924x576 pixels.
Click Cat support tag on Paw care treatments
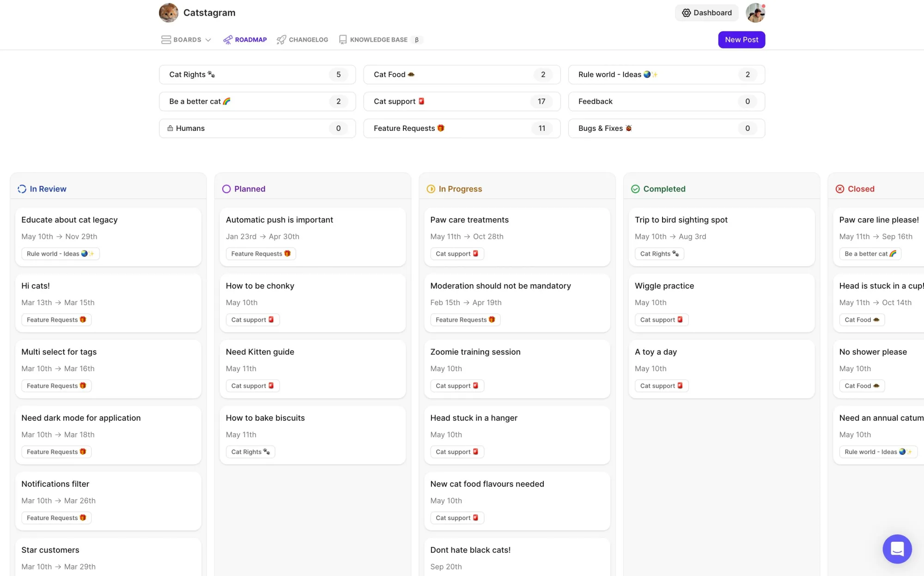[x=456, y=254]
